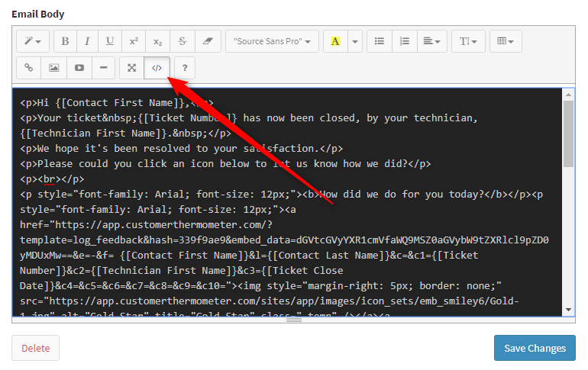Open the paragraph alignment dropdown
588x370 pixels.
click(432, 41)
